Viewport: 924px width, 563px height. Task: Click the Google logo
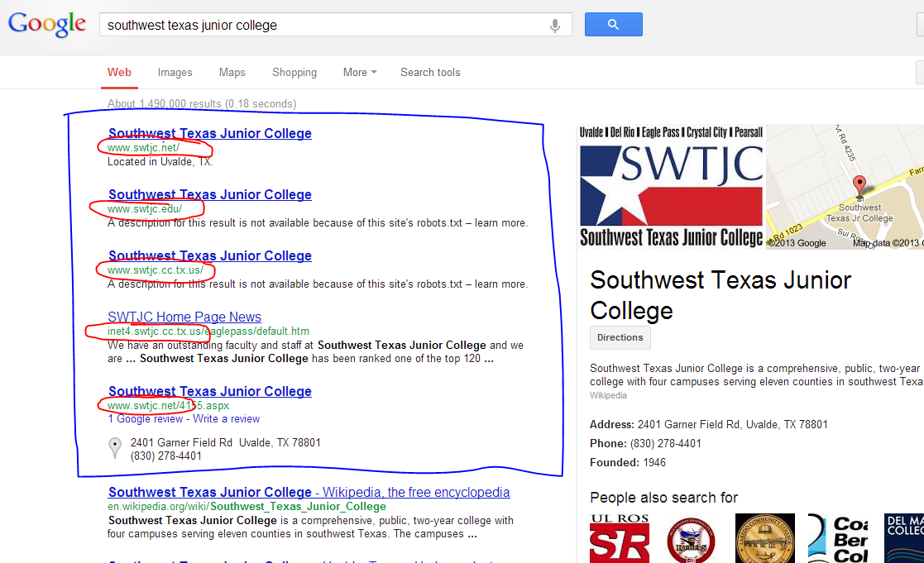click(x=47, y=25)
